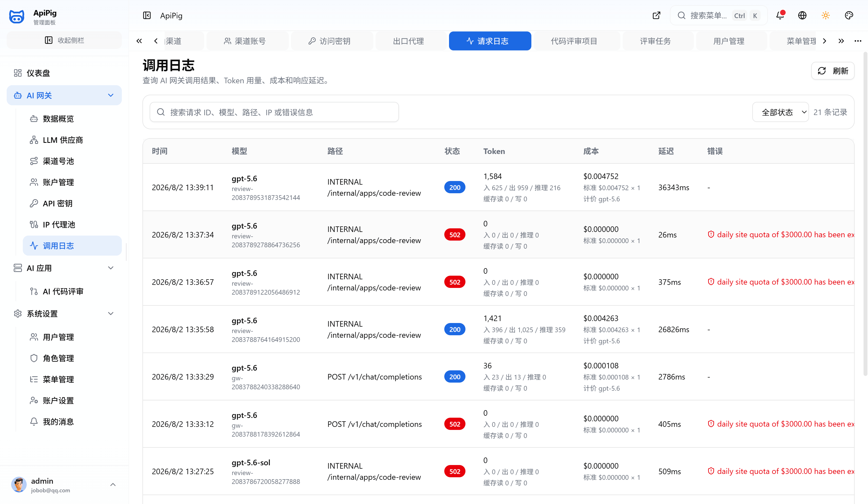Select the 请求日志 tab
The image size is (868, 504).
point(490,41)
